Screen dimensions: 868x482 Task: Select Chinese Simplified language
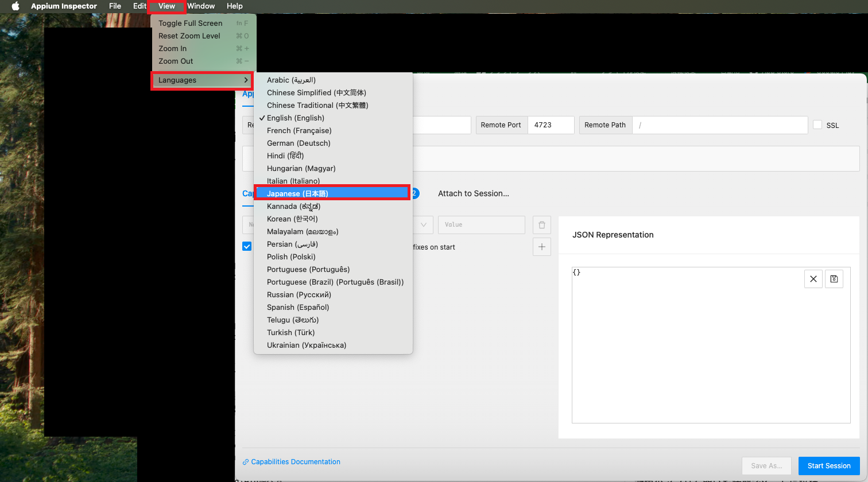[x=333, y=93]
